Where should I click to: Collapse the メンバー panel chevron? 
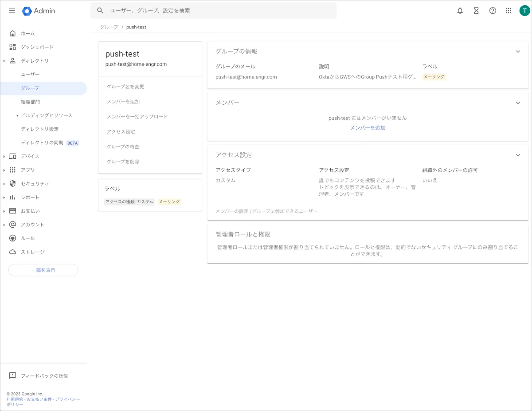pos(518,103)
